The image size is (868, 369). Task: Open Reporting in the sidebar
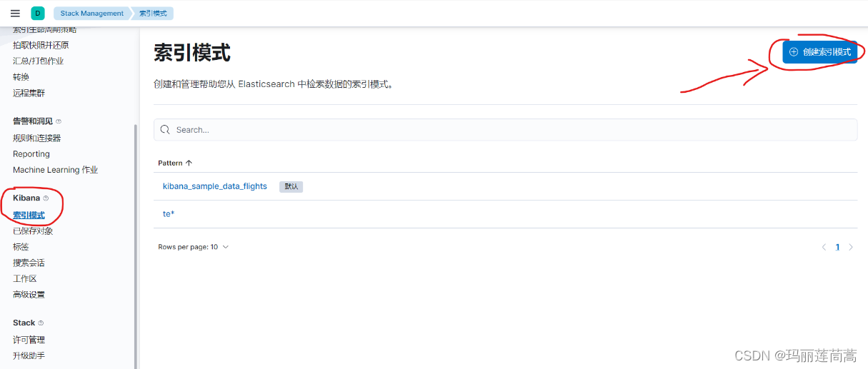[31, 153]
